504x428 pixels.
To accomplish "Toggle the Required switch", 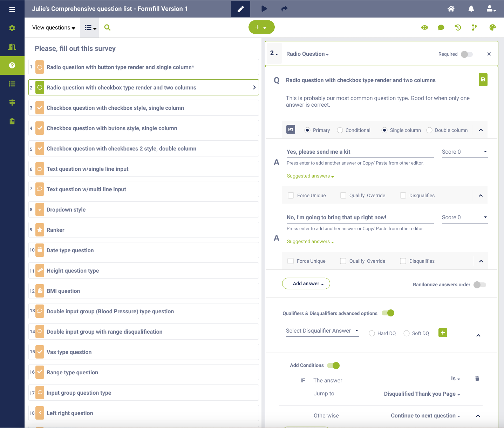I will pyautogui.click(x=467, y=54).
